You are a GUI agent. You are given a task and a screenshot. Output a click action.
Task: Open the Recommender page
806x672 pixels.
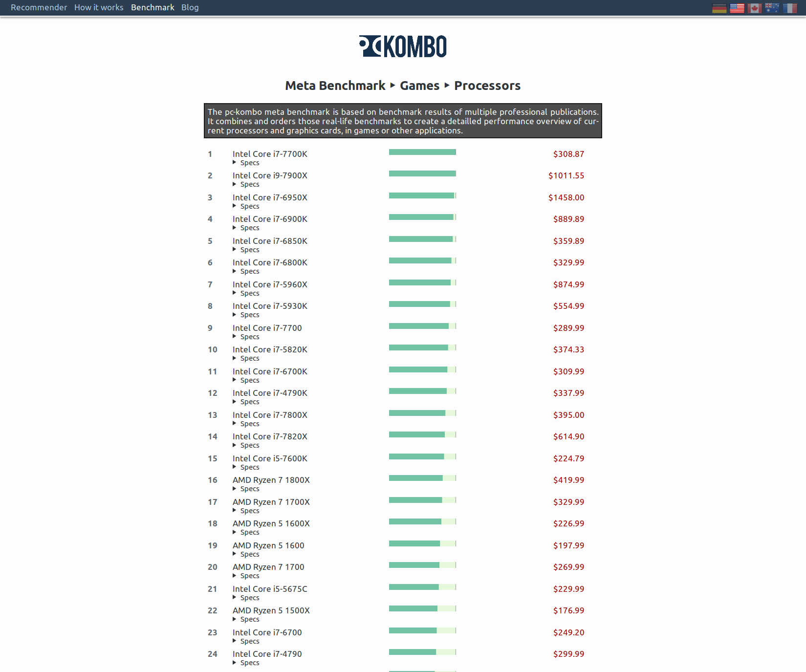[39, 7]
